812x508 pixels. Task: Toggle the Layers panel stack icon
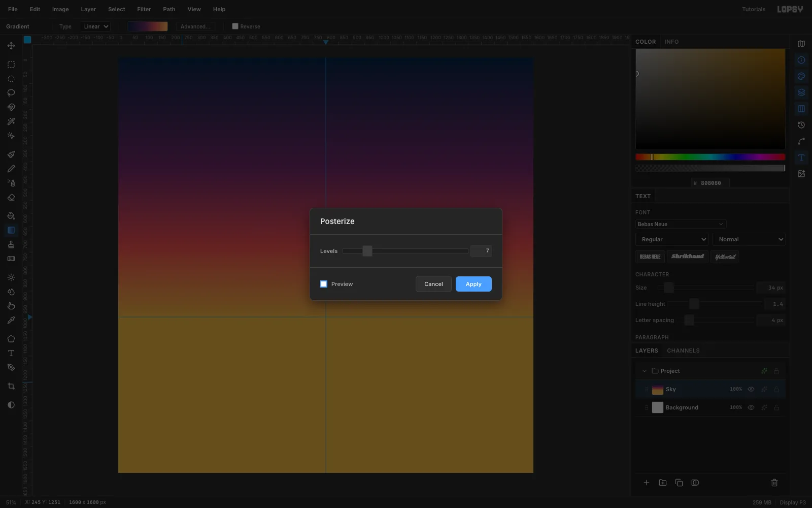pyautogui.click(x=801, y=92)
